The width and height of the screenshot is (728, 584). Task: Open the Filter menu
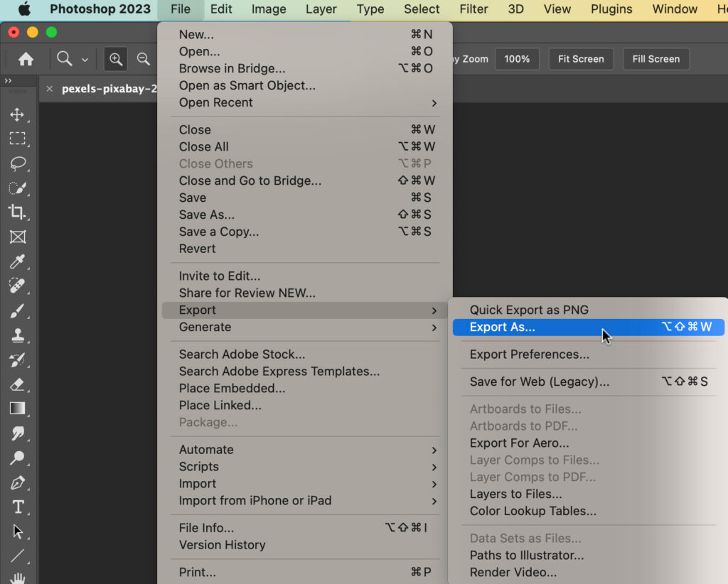(473, 9)
